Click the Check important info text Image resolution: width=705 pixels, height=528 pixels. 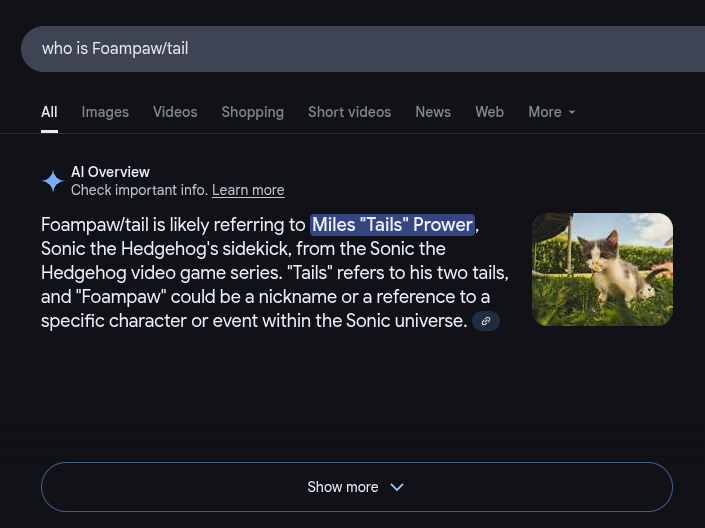coord(140,190)
